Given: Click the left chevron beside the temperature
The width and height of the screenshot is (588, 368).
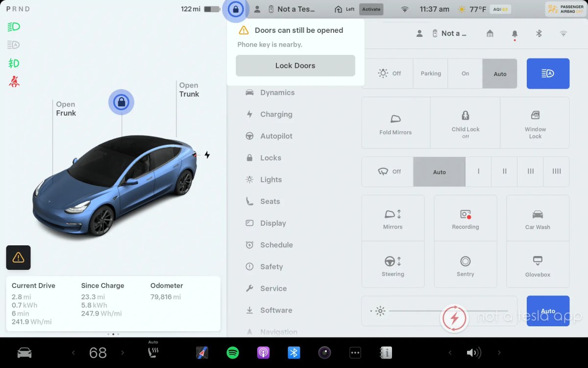Looking at the screenshot, I should click(x=73, y=352).
